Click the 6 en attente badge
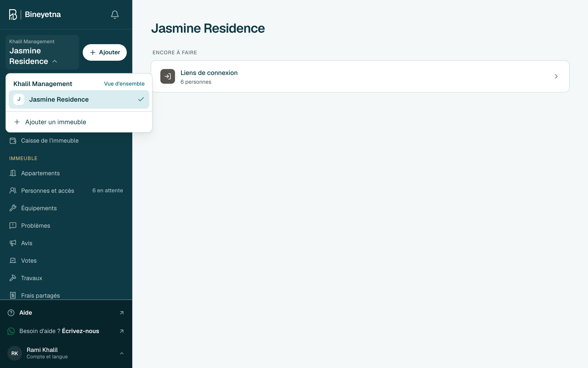The image size is (588, 368). pyautogui.click(x=108, y=191)
